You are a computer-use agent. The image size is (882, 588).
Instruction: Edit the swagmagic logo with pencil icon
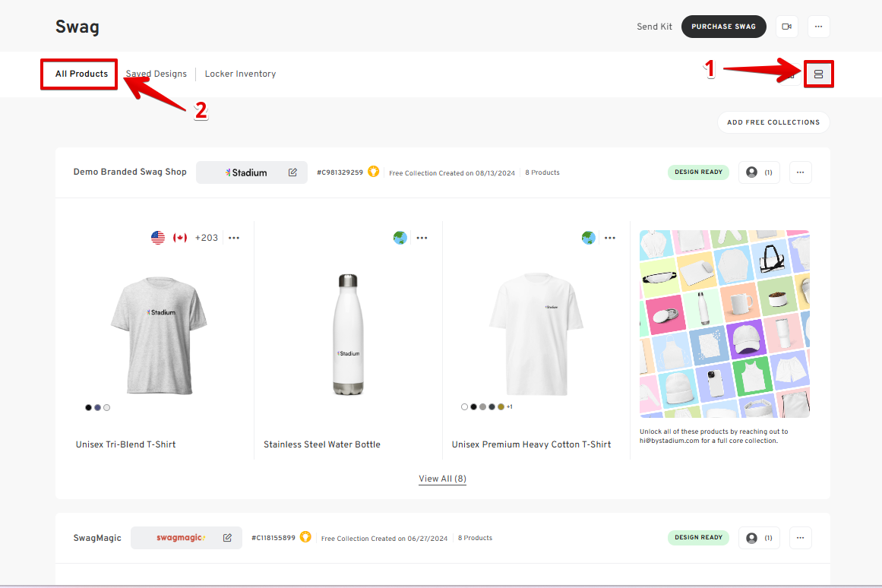coord(227,538)
